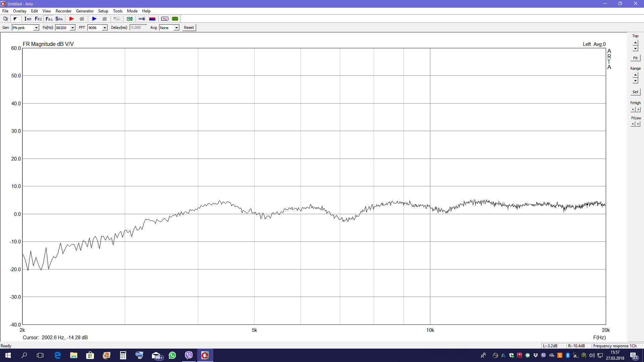Open the green oscilloscope icon
644x362 pixels.
click(x=175, y=19)
